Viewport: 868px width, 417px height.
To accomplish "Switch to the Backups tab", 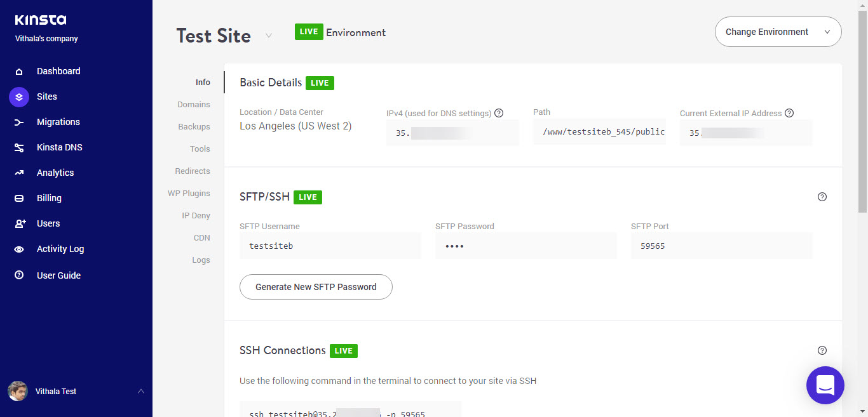I will tap(194, 127).
